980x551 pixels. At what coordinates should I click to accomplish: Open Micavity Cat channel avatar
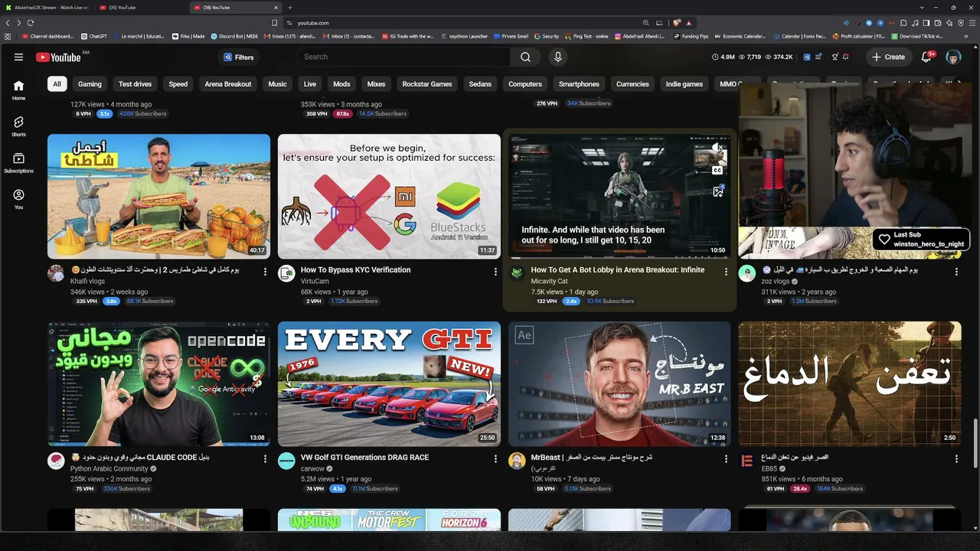click(x=517, y=273)
